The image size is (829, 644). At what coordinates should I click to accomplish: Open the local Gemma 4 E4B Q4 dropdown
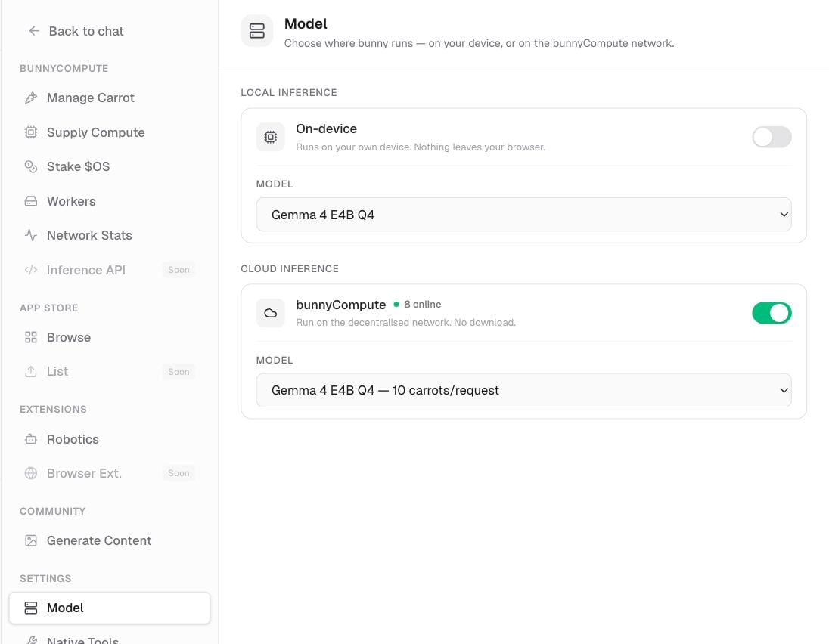click(x=523, y=215)
